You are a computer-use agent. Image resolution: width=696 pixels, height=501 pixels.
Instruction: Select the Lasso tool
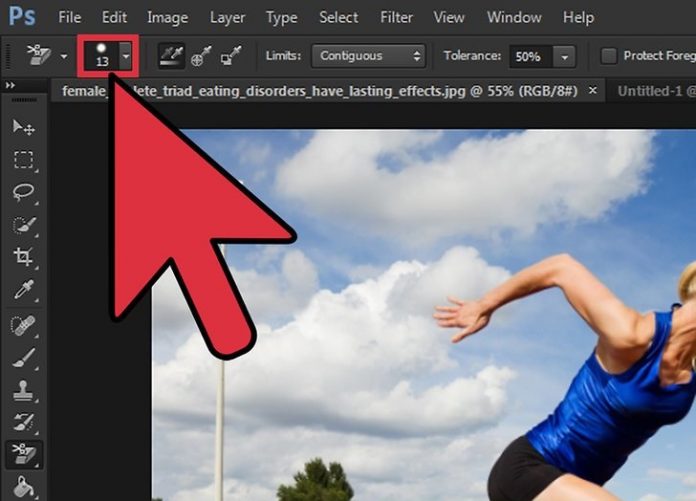click(x=23, y=192)
